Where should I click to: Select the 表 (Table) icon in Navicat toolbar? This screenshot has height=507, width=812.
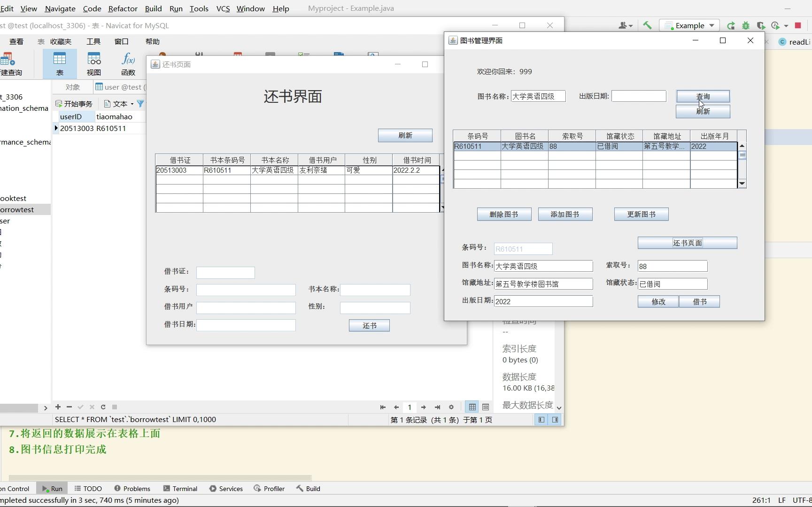(x=60, y=64)
